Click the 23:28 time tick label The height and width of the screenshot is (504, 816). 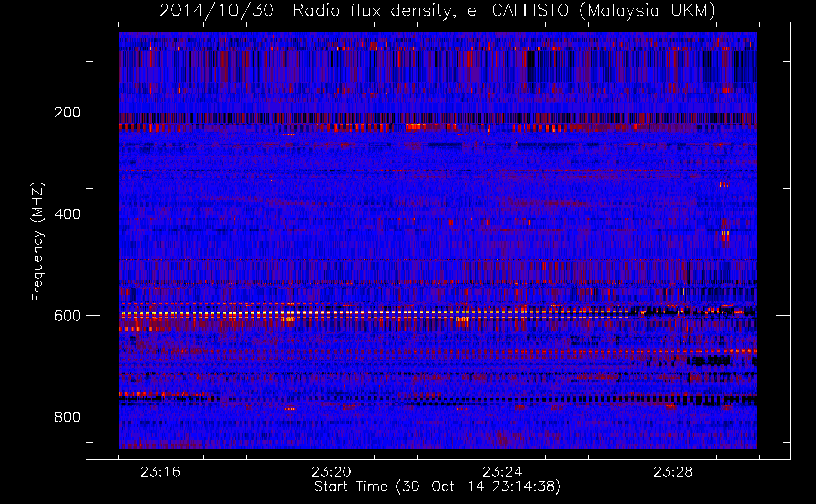point(673,472)
